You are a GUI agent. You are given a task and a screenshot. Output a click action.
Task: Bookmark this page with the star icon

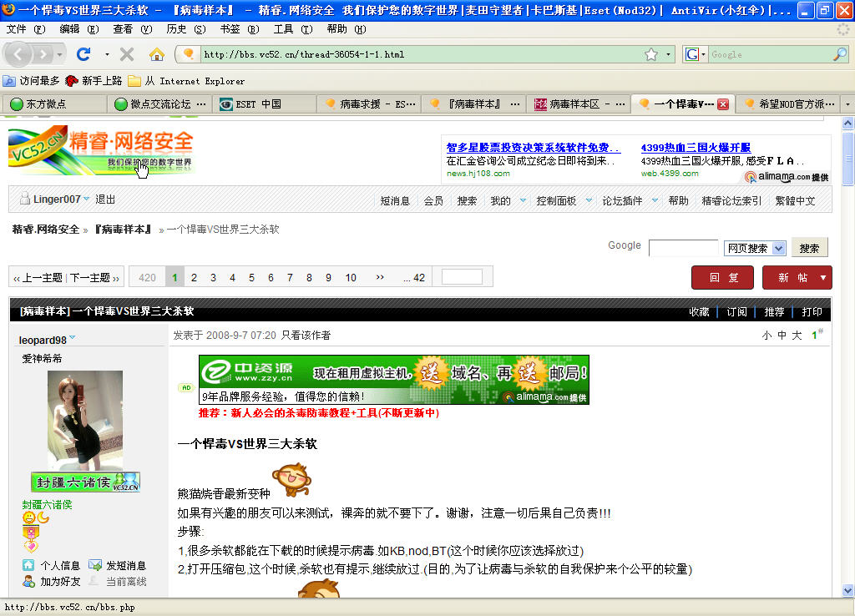point(651,54)
